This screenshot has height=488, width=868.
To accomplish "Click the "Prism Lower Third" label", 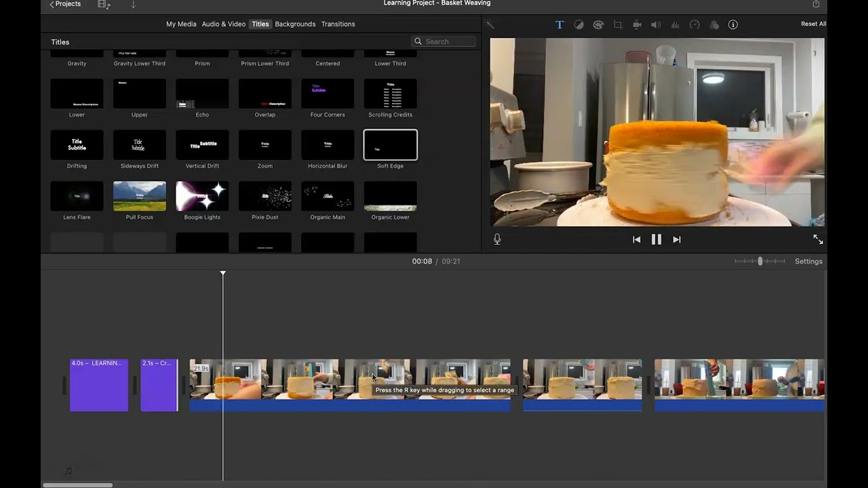I will pyautogui.click(x=265, y=64).
